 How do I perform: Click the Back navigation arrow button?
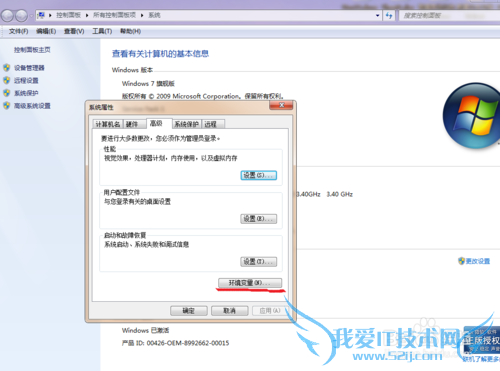tap(7, 15)
